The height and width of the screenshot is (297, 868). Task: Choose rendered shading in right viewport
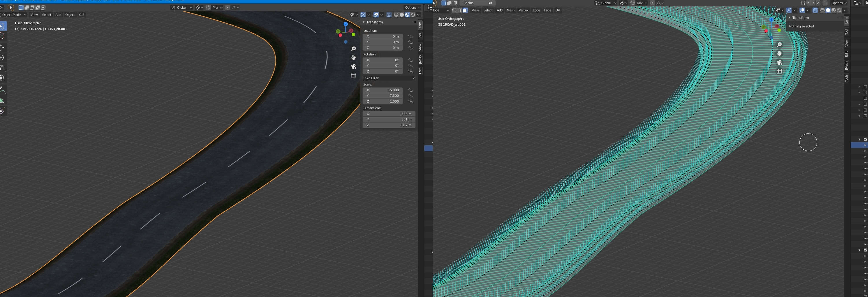click(x=839, y=10)
